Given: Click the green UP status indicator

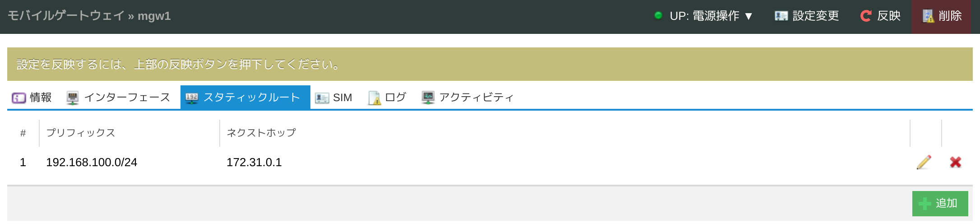Looking at the screenshot, I should tap(658, 15).
